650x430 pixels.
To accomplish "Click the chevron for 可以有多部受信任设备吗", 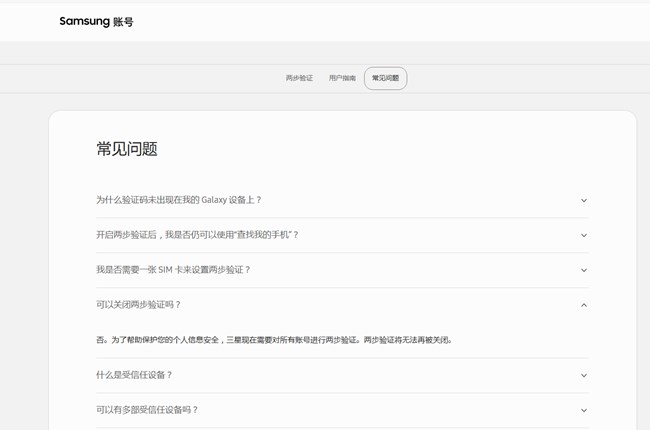I will 584,410.
